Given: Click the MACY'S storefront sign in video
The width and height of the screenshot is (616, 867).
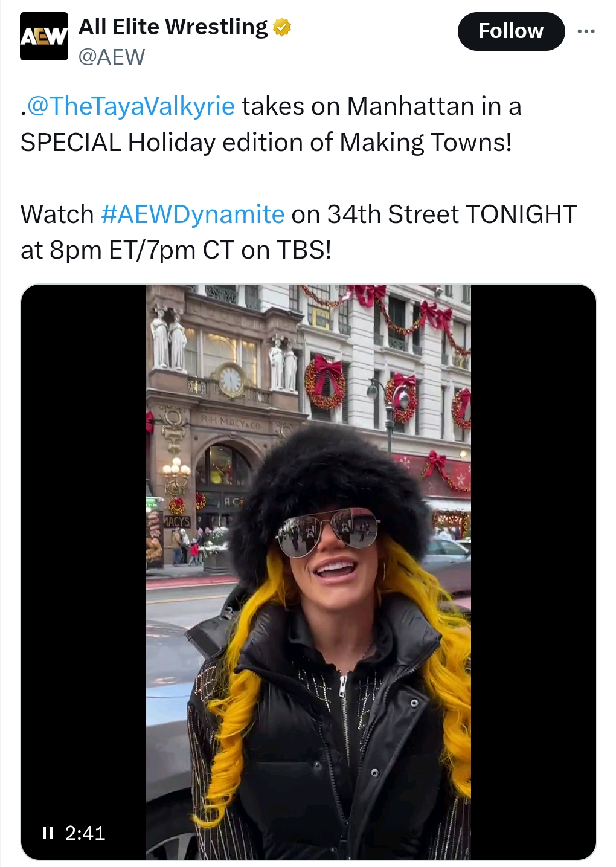Looking at the screenshot, I should [x=178, y=521].
